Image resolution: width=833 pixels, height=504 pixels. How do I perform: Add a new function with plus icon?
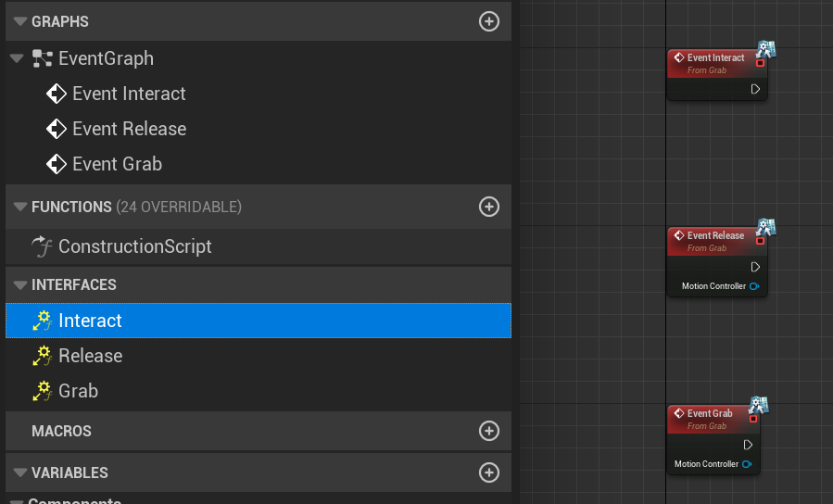click(489, 207)
